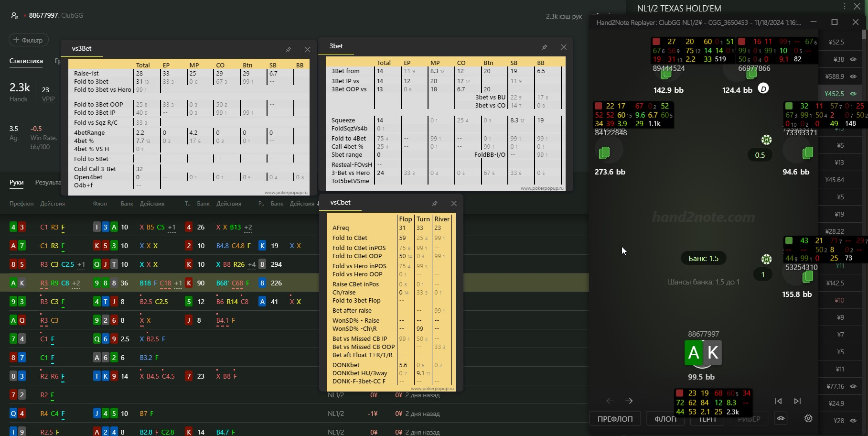
Task: Click the green color marker in 73393371 HUD
Action: tap(789, 106)
